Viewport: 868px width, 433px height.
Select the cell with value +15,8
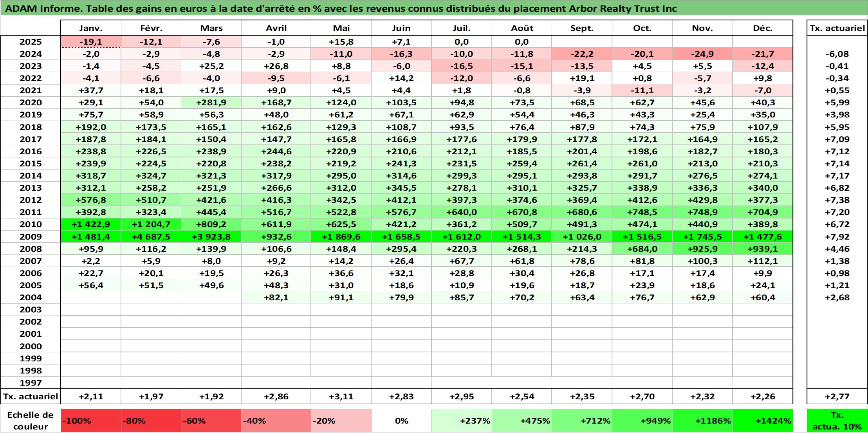click(341, 41)
